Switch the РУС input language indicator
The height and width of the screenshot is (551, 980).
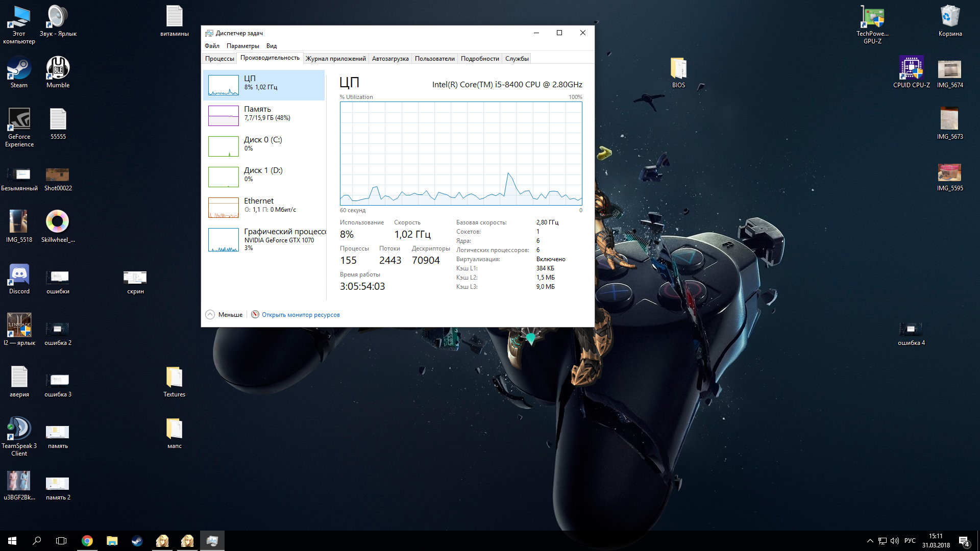[910, 541]
